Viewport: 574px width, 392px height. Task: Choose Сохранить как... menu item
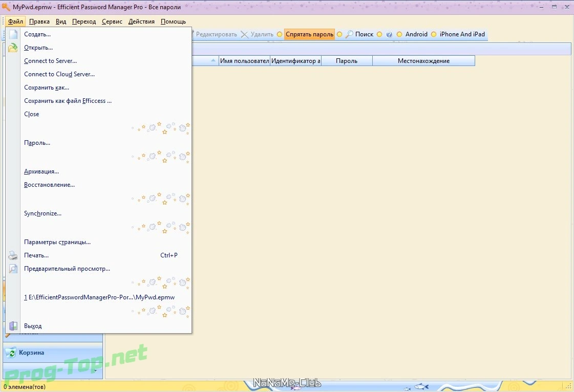tap(98, 88)
